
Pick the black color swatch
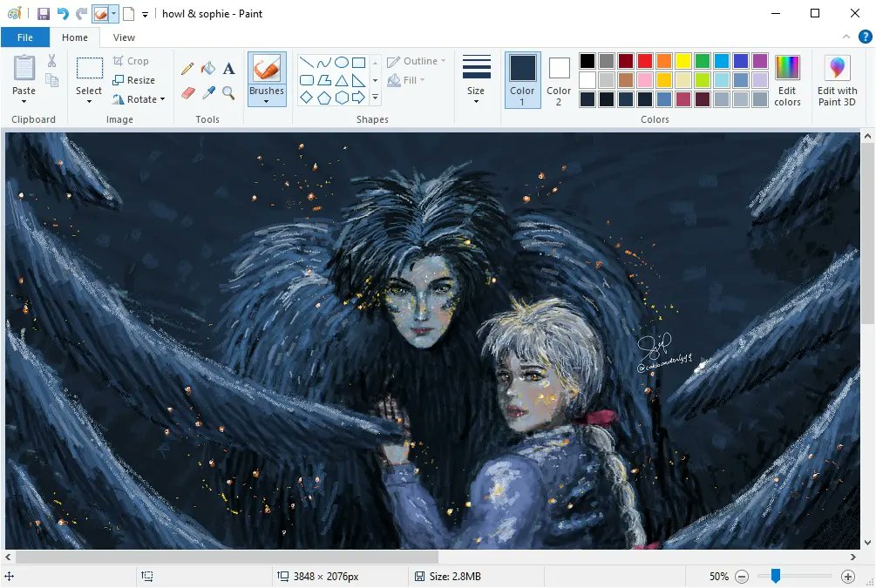(587, 60)
